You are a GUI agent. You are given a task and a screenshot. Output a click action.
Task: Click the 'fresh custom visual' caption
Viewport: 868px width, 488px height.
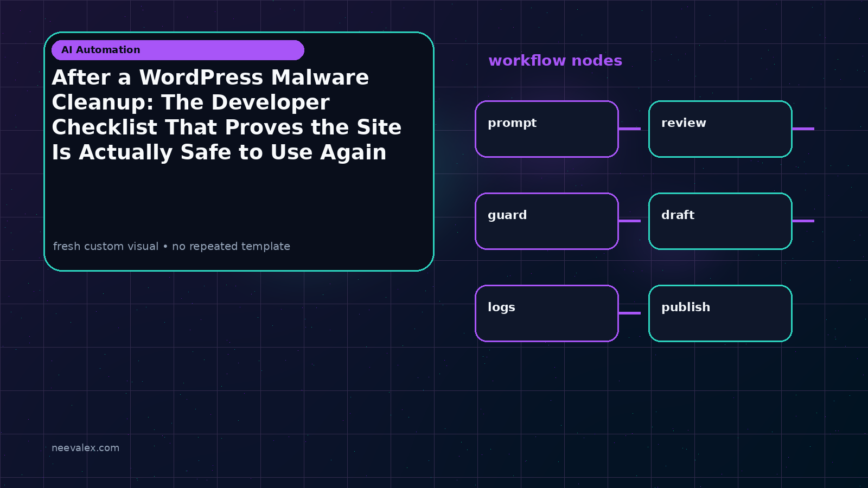pos(171,246)
